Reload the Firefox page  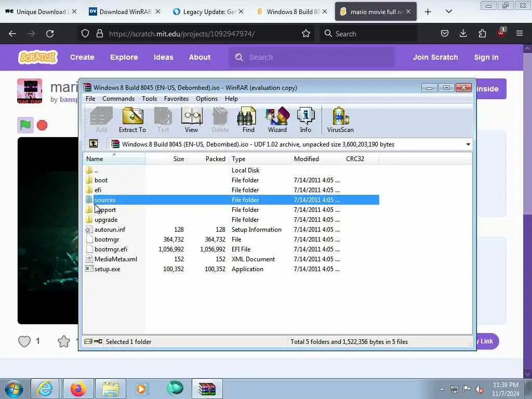pos(50,34)
